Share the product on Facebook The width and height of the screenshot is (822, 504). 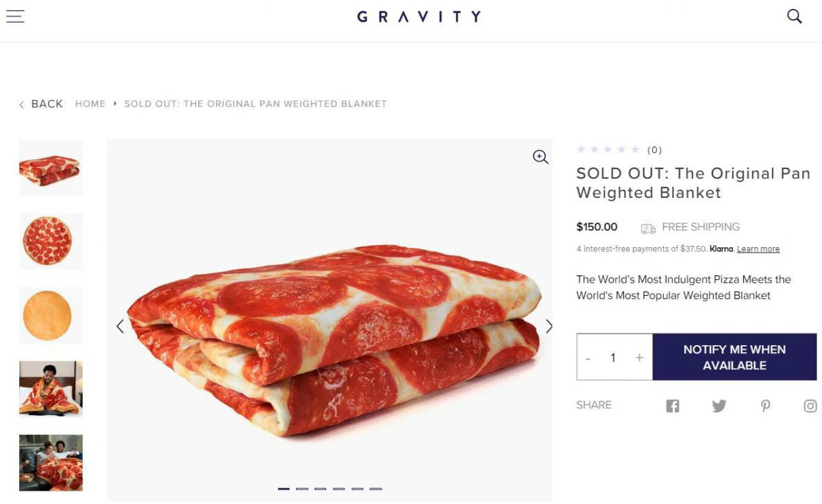click(672, 405)
